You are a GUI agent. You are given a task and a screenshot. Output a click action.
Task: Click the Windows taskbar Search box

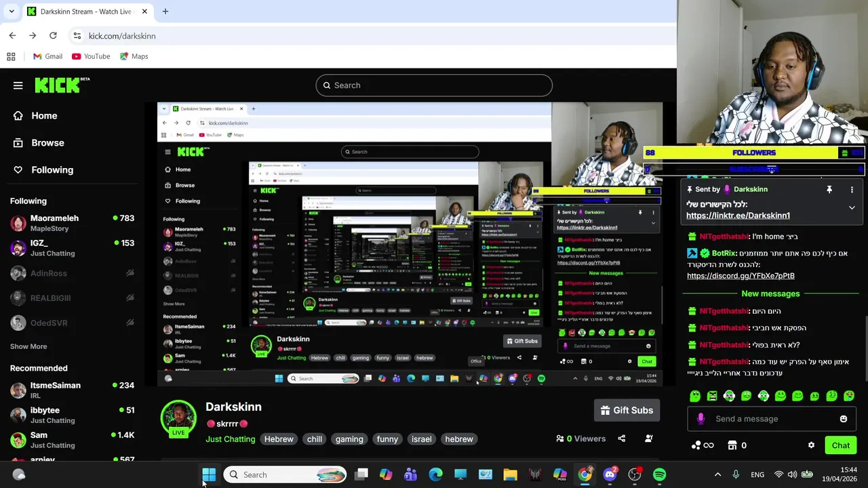[x=285, y=474]
